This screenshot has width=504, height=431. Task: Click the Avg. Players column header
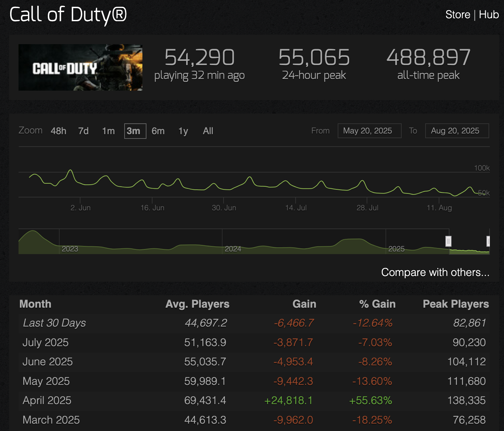point(197,304)
